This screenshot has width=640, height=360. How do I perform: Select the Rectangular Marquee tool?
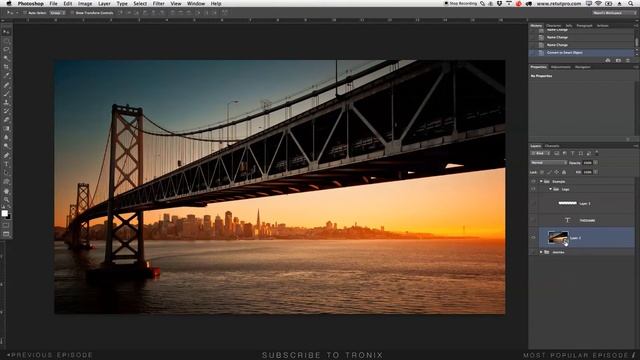coord(6,41)
